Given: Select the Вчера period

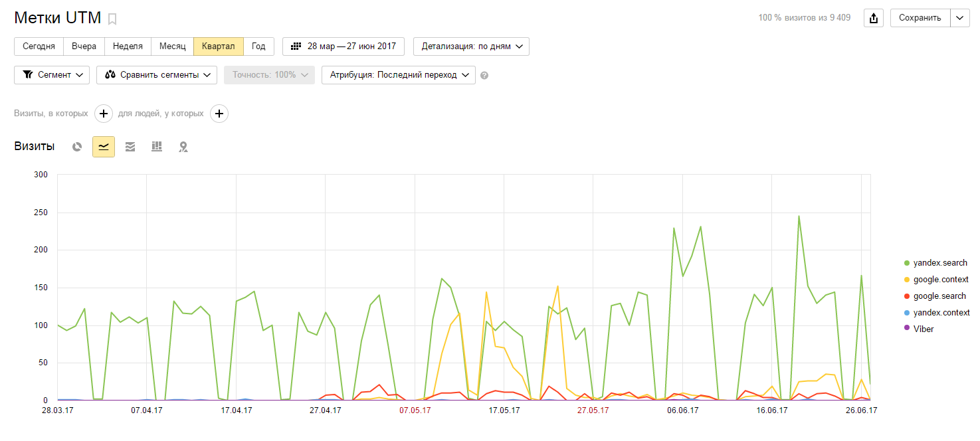Looking at the screenshot, I should coord(84,46).
